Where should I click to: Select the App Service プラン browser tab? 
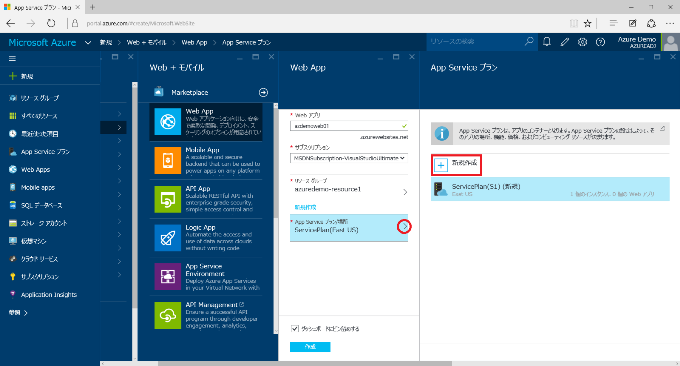coord(42,7)
